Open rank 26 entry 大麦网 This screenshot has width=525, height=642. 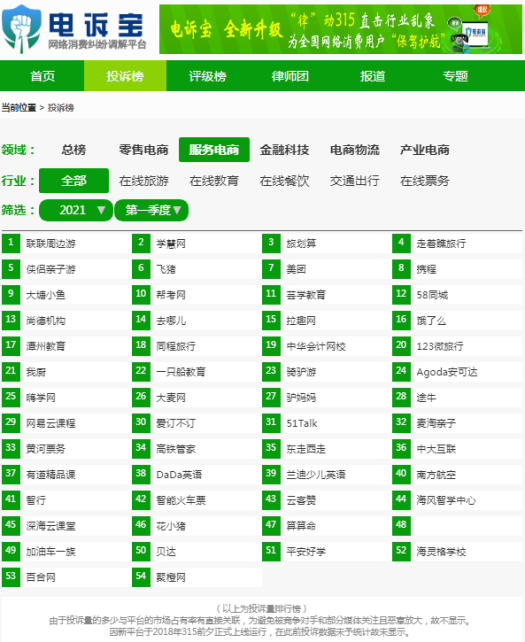pos(171,398)
